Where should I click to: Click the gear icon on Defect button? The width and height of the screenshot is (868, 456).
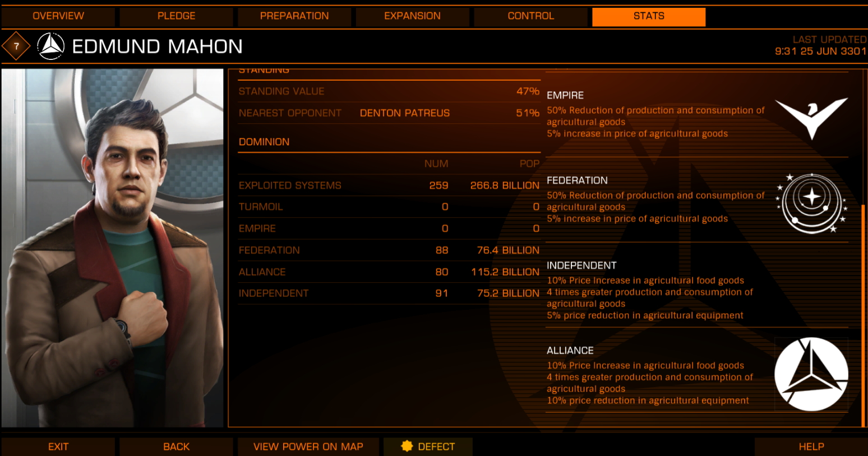pos(407,446)
